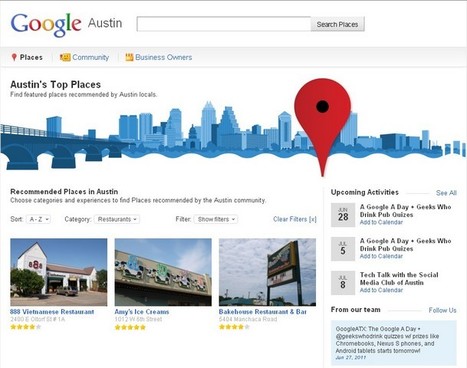This screenshot has width=467, height=368.
Task: Click the Jul 5 Google A Day event title
Action: pyautogui.click(x=405, y=245)
